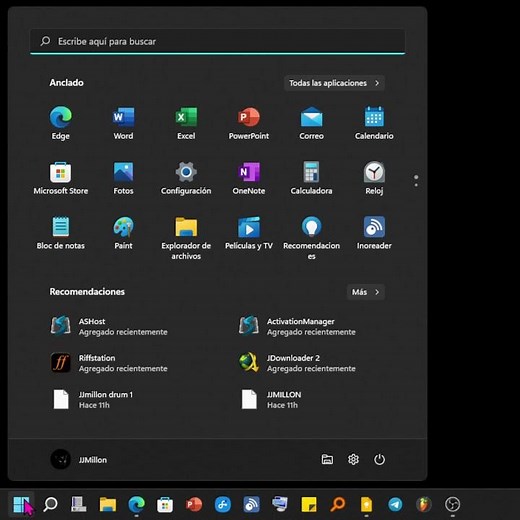Open the power options button

(379, 459)
